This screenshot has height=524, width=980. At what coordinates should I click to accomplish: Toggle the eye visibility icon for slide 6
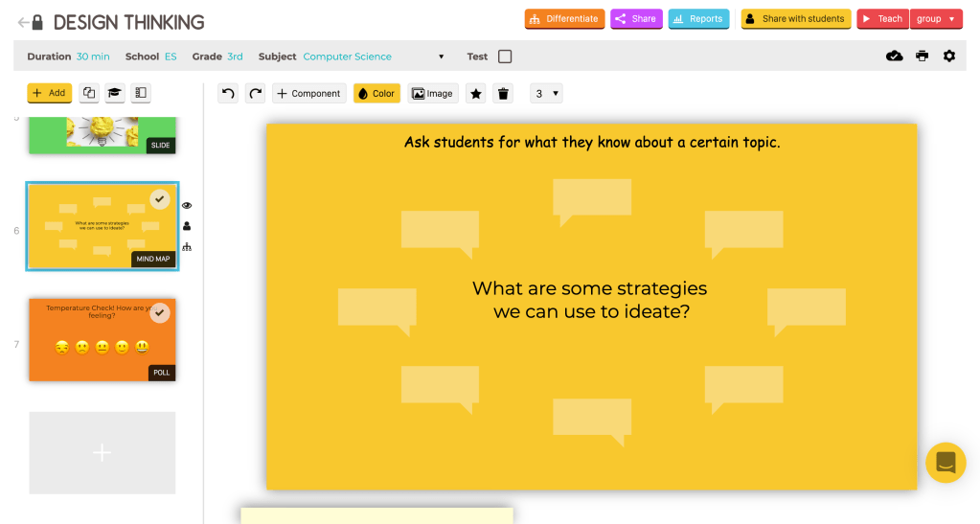pyautogui.click(x=187, y=205)
